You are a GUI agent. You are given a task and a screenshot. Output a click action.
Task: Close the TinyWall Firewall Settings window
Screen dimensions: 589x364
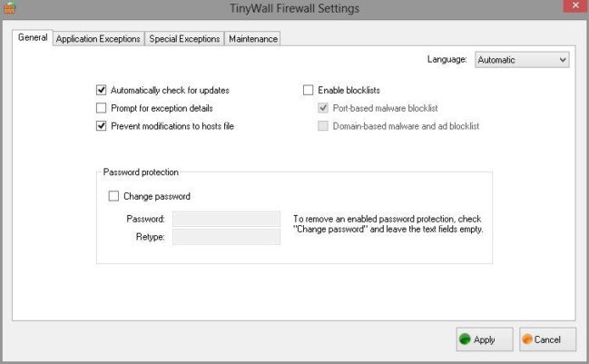(575, 5)
